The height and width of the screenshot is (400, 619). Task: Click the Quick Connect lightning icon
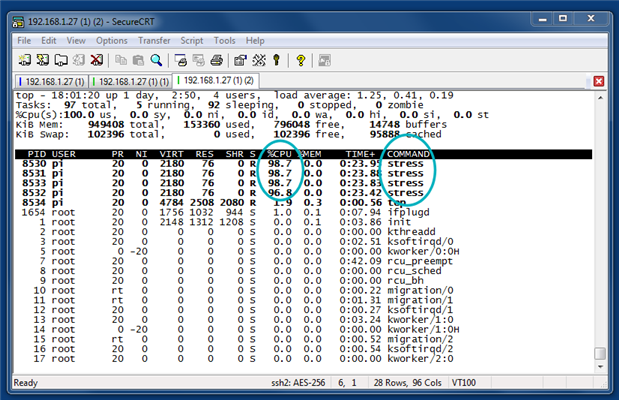tap(42, 60)
